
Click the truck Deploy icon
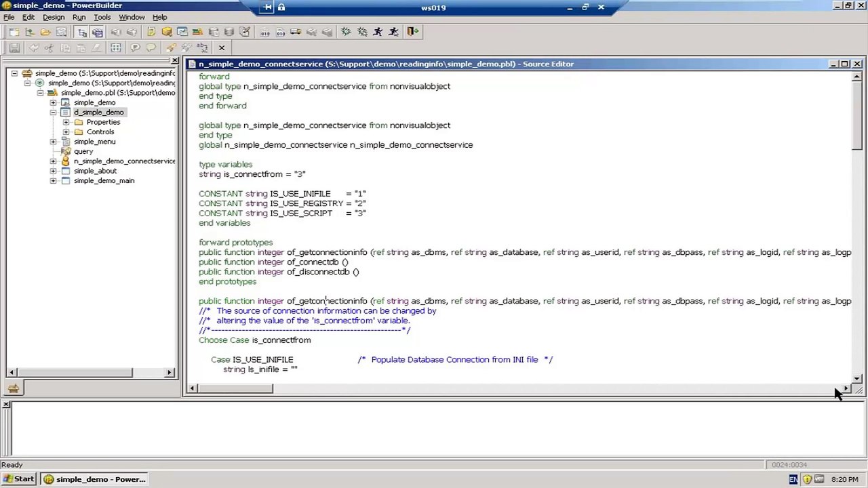point(296,32)
